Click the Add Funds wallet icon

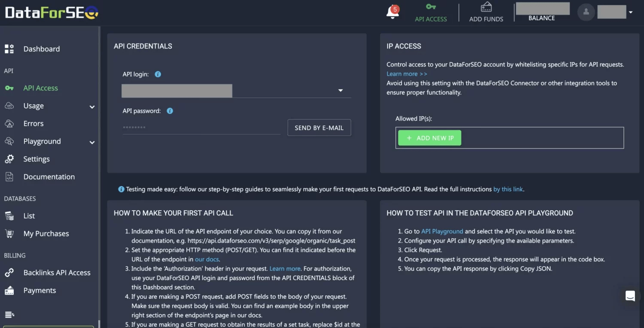pos(486,7)
